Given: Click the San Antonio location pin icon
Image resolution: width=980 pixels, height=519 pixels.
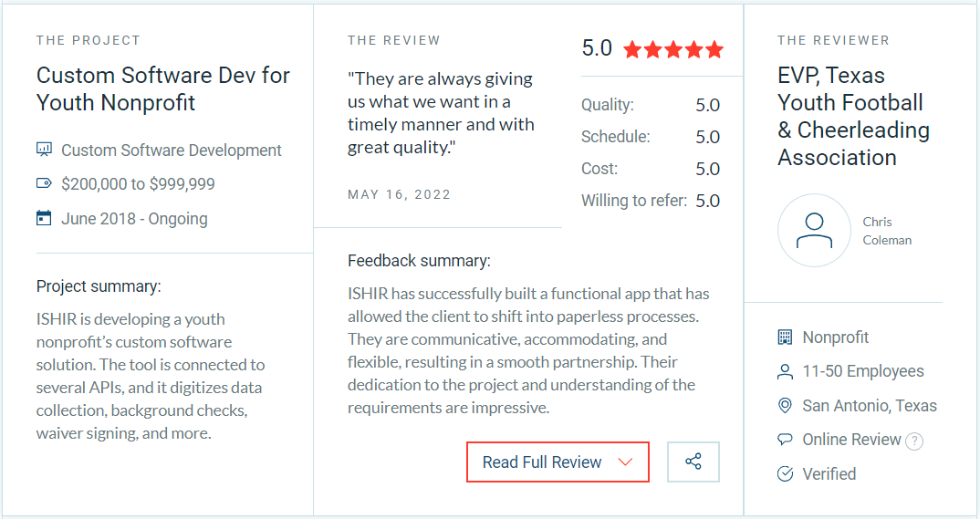Looking at the screenshot, I should [785, 406].
